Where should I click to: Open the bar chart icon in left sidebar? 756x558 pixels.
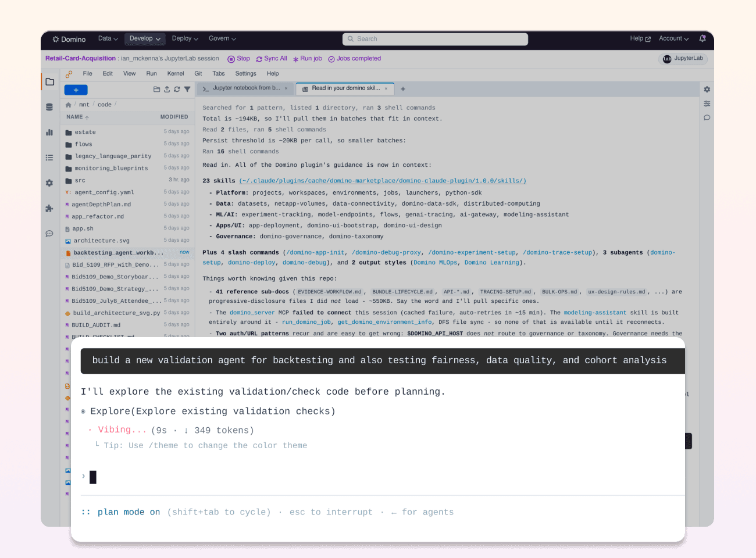click(49, 133)
